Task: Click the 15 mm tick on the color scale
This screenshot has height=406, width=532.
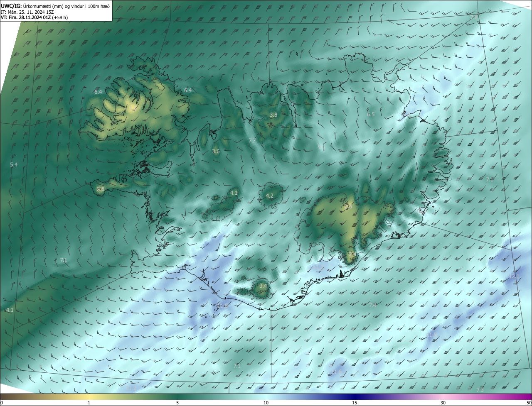Action: coord(355,403)
